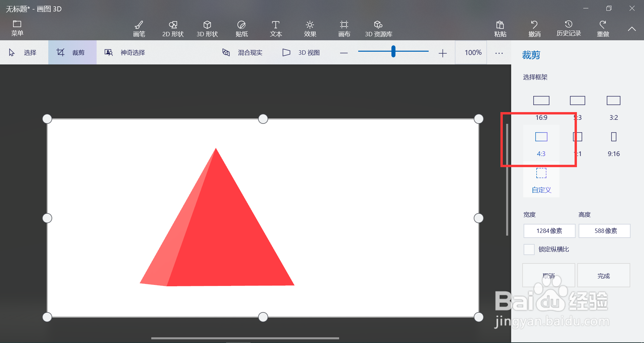
Task: Click the 取消 cancel button
Action: 549,276
